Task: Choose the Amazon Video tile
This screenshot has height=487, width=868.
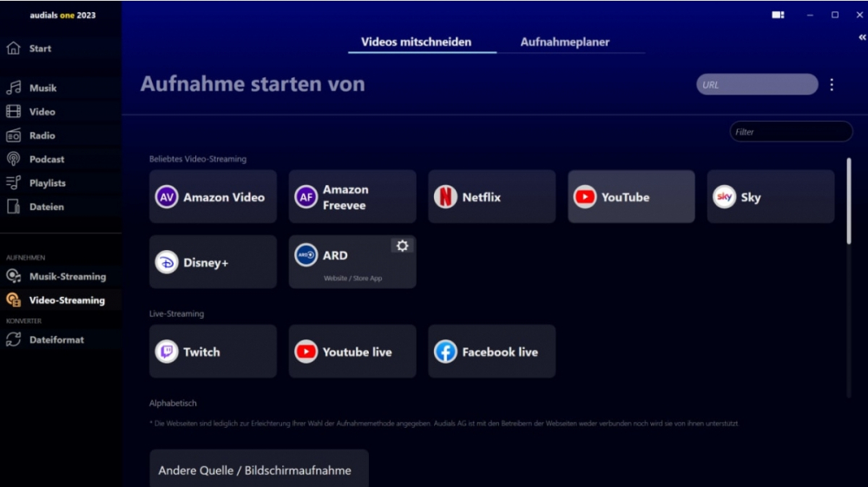Action: (213, 196)
